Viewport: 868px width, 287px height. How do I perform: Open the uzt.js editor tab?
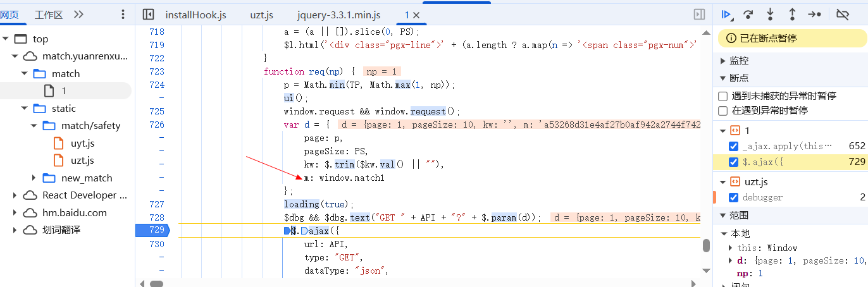(x=261, y=14)
